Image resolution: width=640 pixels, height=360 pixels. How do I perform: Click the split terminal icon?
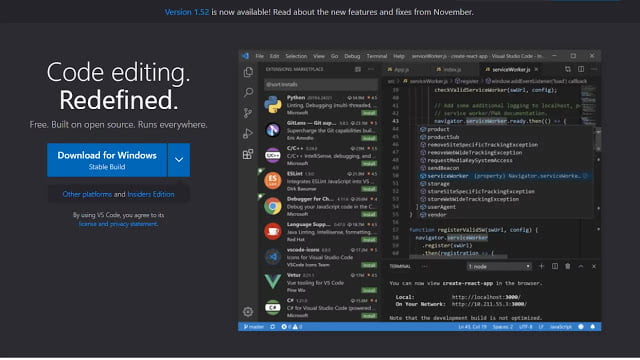click(x=555, y=267)
